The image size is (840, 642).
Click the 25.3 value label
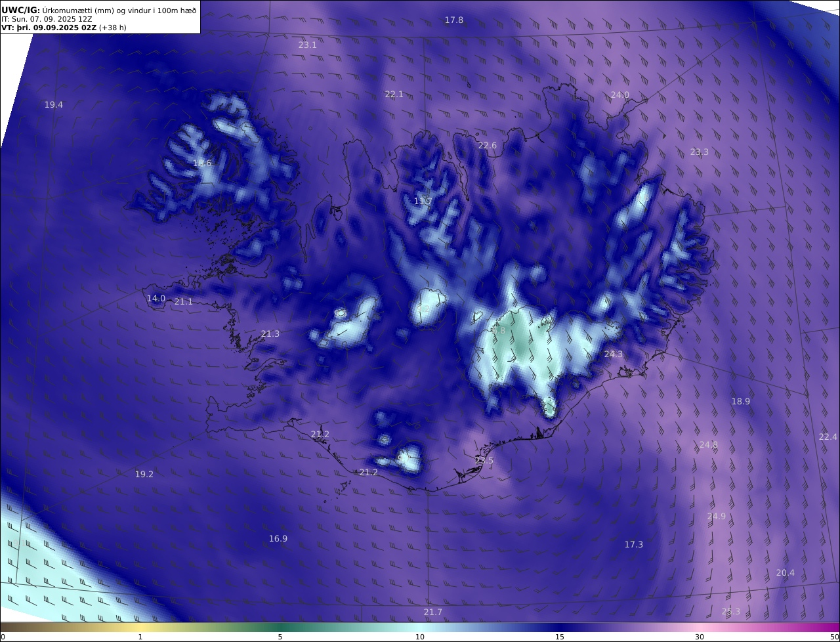[731, 612]
